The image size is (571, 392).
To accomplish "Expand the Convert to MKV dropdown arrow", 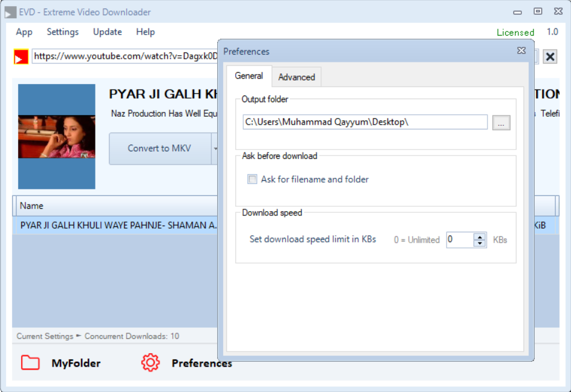I will coord(215,149).
